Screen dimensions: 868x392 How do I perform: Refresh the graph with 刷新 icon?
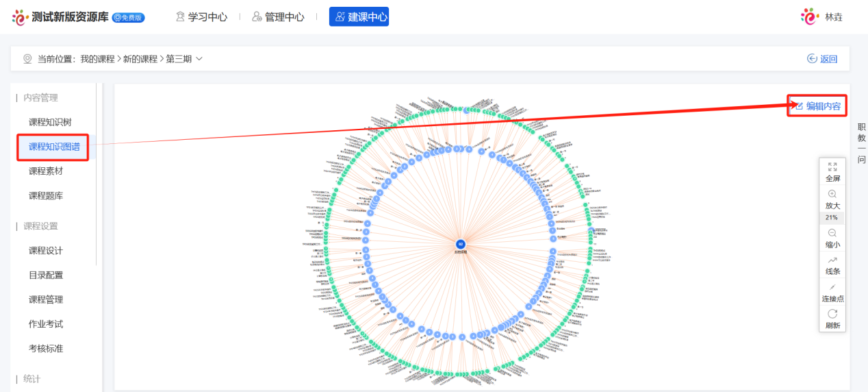(x=832, y=314)
